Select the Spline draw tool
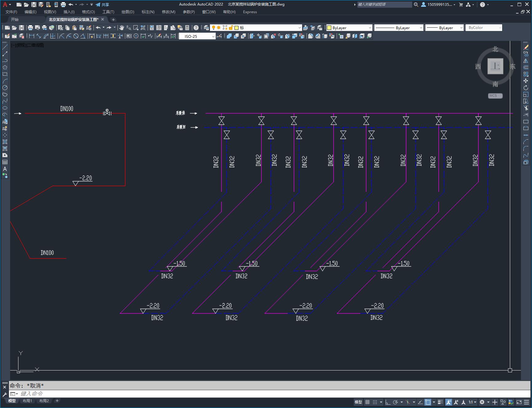Image resolution: width=532 pixels, height=408 pixels. (5, 101)
